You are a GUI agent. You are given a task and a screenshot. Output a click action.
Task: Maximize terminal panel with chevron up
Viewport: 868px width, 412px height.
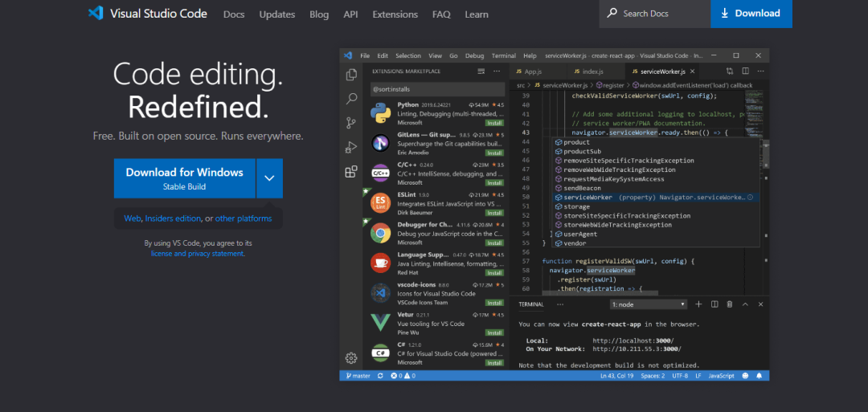point(745,304)
